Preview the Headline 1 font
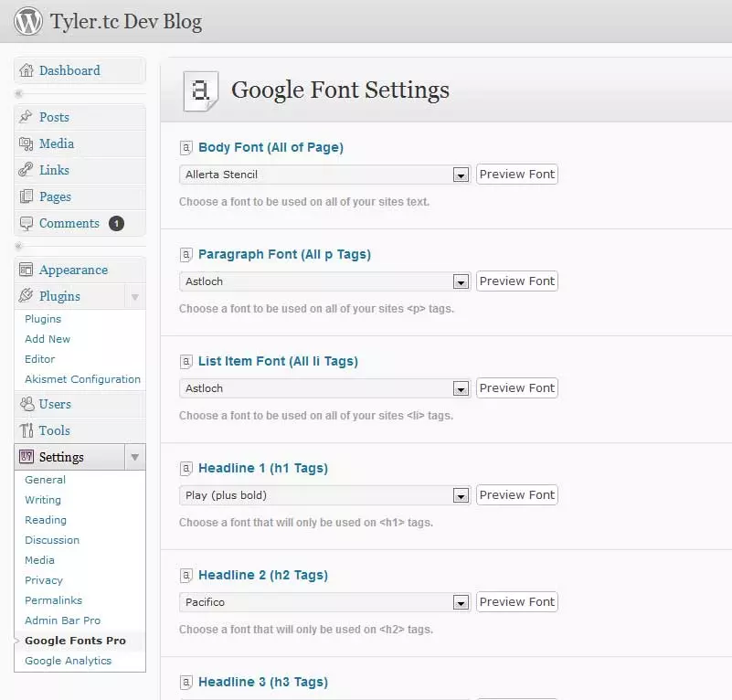 point(517,495)
